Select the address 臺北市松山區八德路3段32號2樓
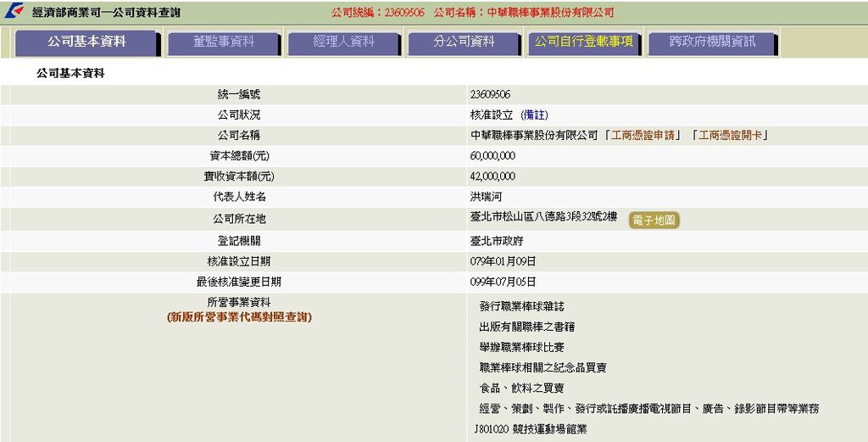The height and width of the screenshot is (442, 868). (x=543, y=217)
